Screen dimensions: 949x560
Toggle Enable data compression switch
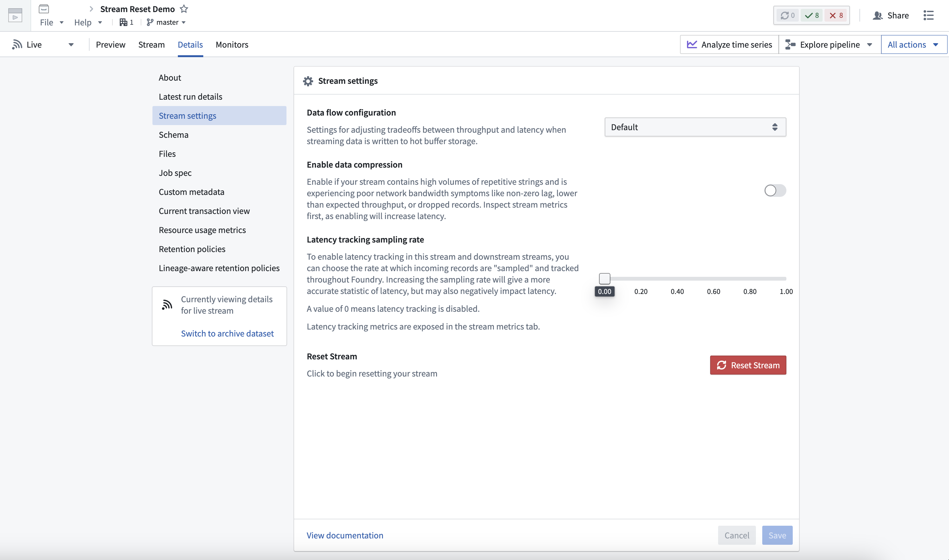[775, 190]
